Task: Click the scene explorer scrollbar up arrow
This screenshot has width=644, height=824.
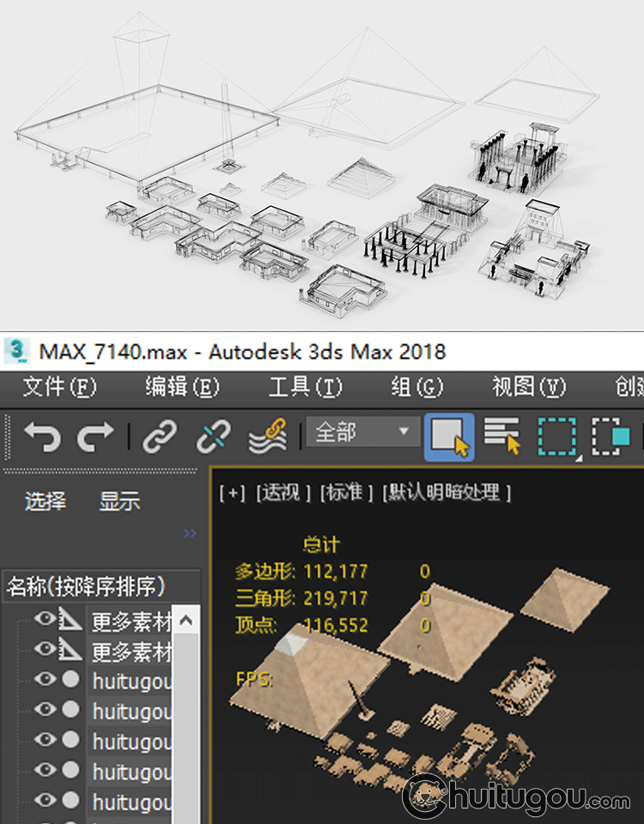Action: click(x=187, y=621)
